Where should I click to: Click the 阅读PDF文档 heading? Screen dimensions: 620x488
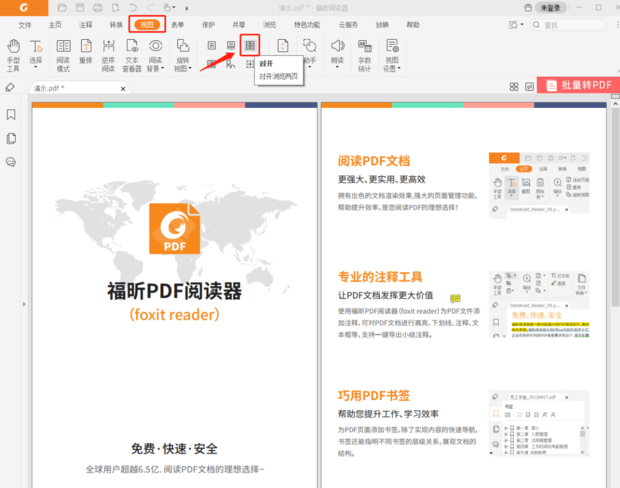(x=374, y=161)
